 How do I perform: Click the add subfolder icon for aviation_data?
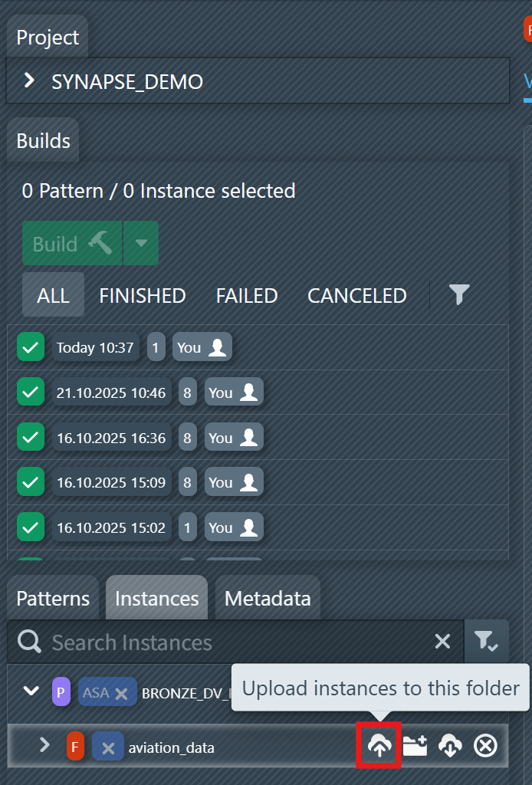[x=415, y=745]
